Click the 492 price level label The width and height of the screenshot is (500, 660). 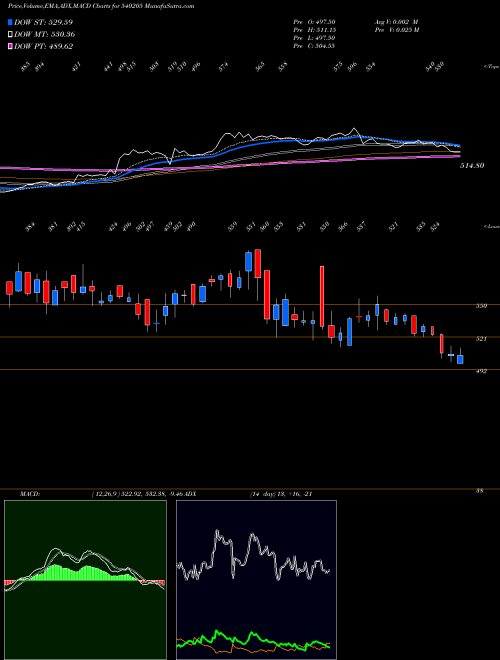[482, 371]
